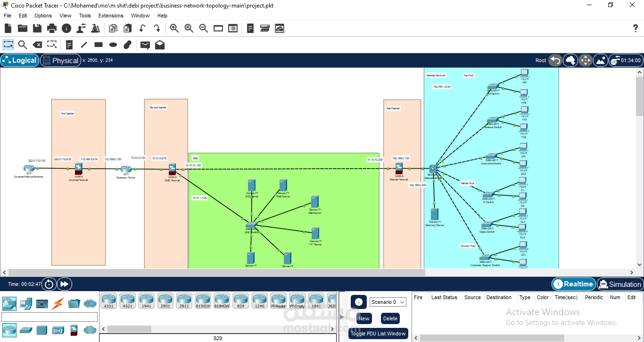Select the Internal Firewall device

tap(399, 168)
